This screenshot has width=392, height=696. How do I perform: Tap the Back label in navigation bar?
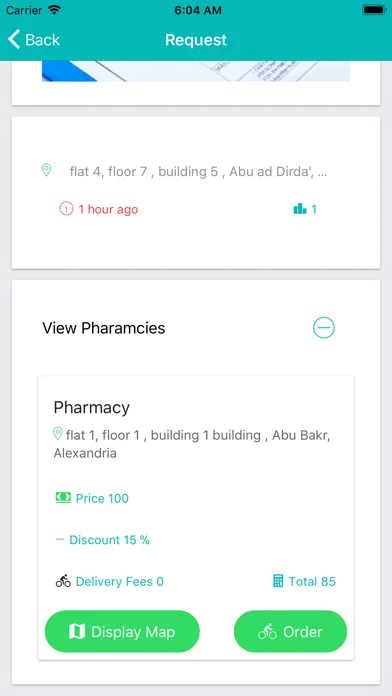coord(43,40)
